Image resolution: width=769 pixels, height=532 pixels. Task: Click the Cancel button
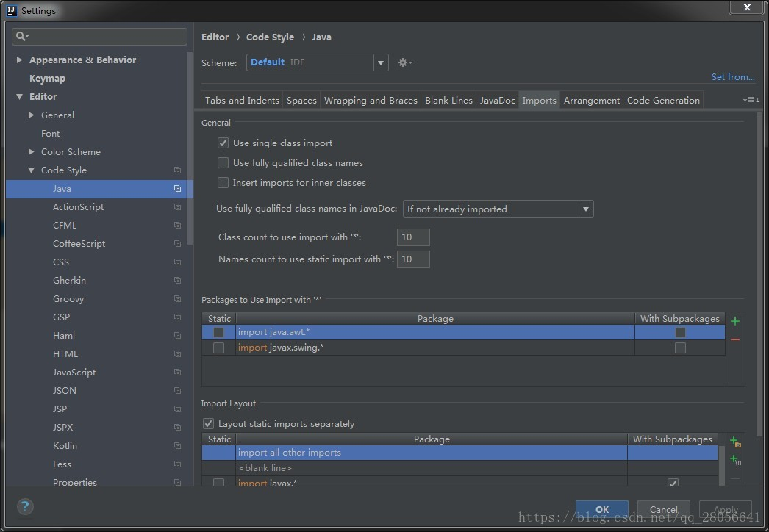[664, 509]
